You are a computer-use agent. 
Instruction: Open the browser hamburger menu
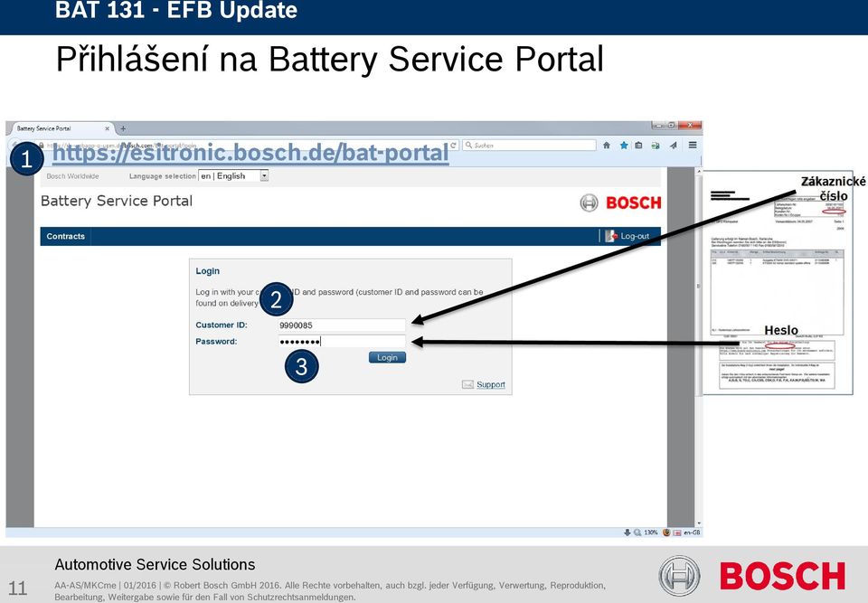coord(693,145)
